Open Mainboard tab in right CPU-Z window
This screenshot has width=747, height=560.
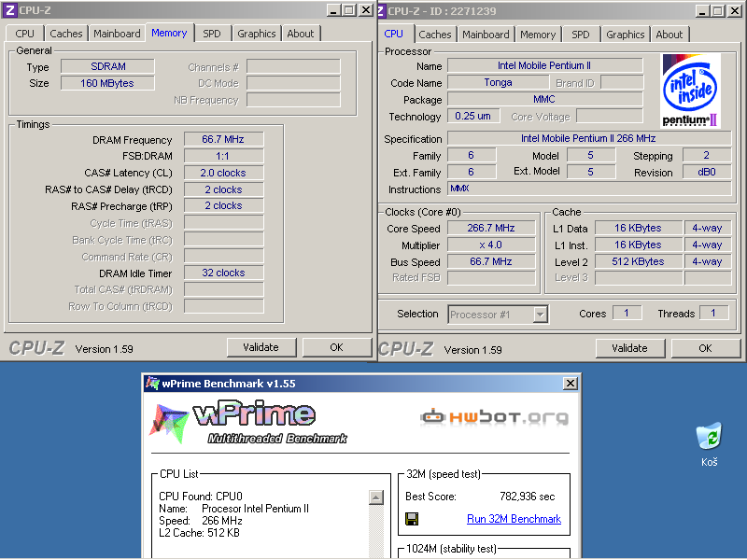click(486, 35)
